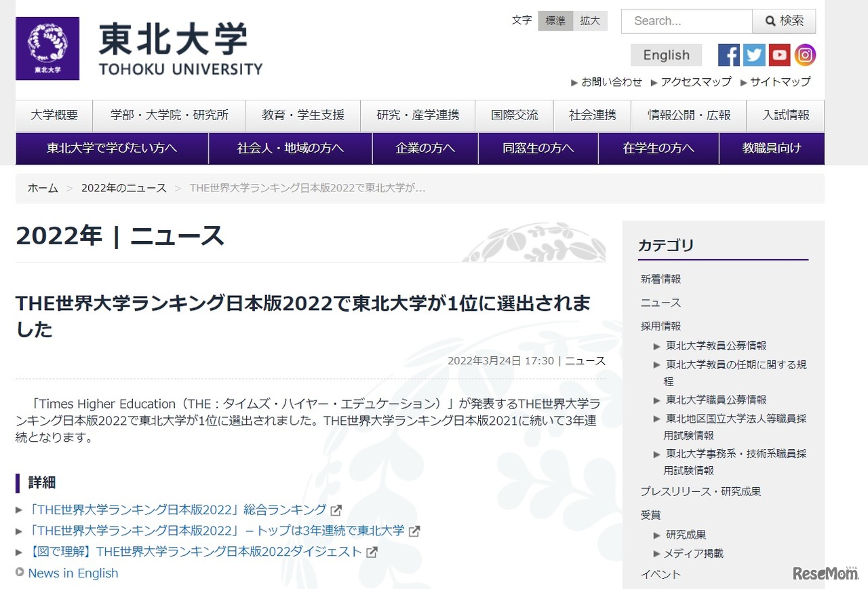
Task: Select 同窓生の方へ tab
Action: click(x=538, y=149)
